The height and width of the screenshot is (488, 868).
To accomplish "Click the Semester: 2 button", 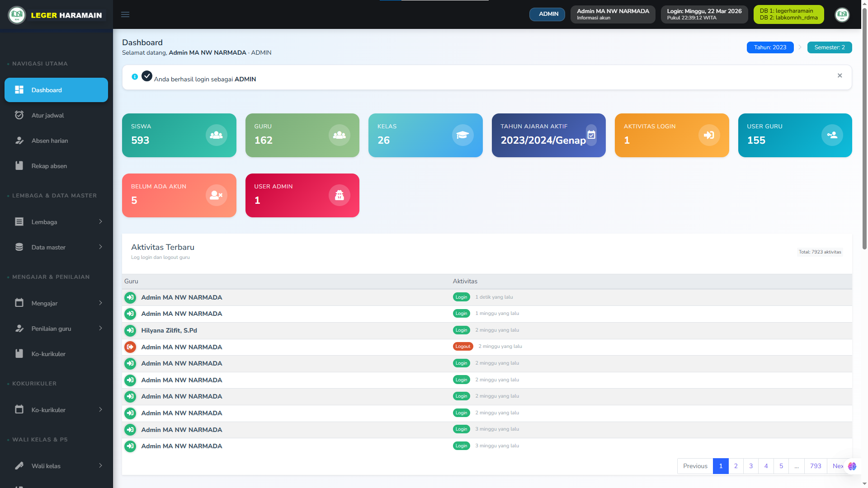I will [x=830, y=47].
